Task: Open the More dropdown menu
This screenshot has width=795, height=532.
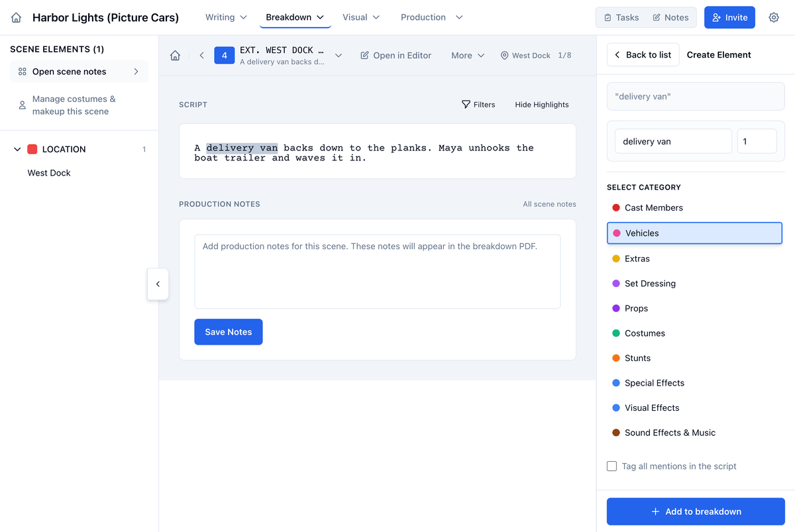Action: pos(468,56)
